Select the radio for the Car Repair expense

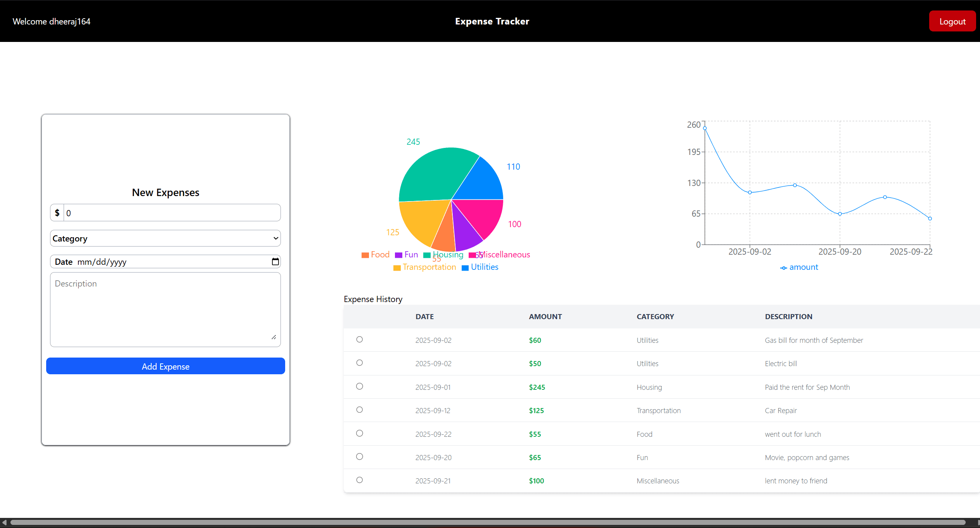pyautogui.click(x=359, y=410)
